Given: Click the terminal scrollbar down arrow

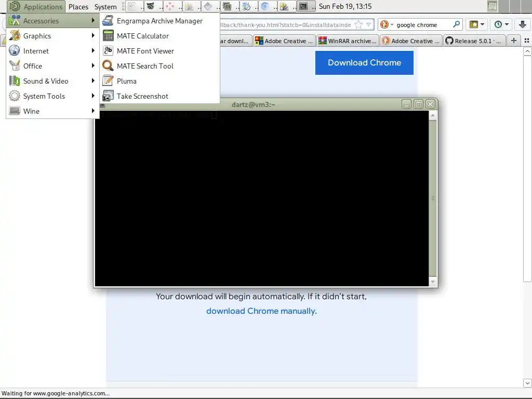Looking at the screenshot, I should point(433,282).
